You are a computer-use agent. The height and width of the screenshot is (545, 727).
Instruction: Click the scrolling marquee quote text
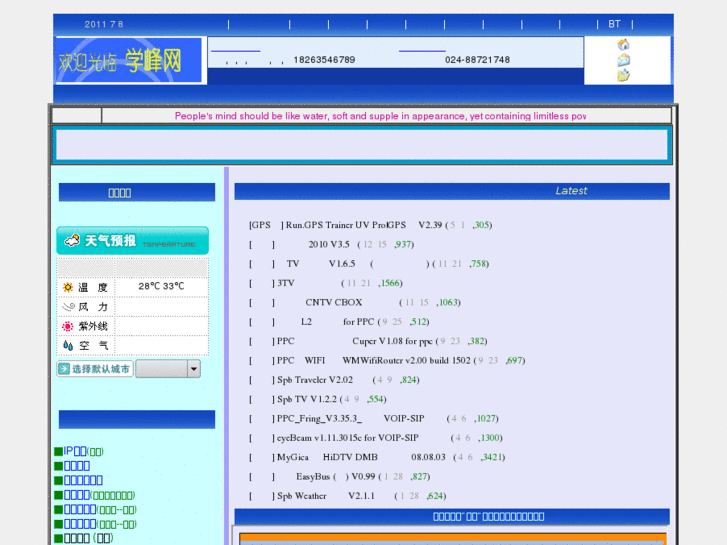coord(380,116)
